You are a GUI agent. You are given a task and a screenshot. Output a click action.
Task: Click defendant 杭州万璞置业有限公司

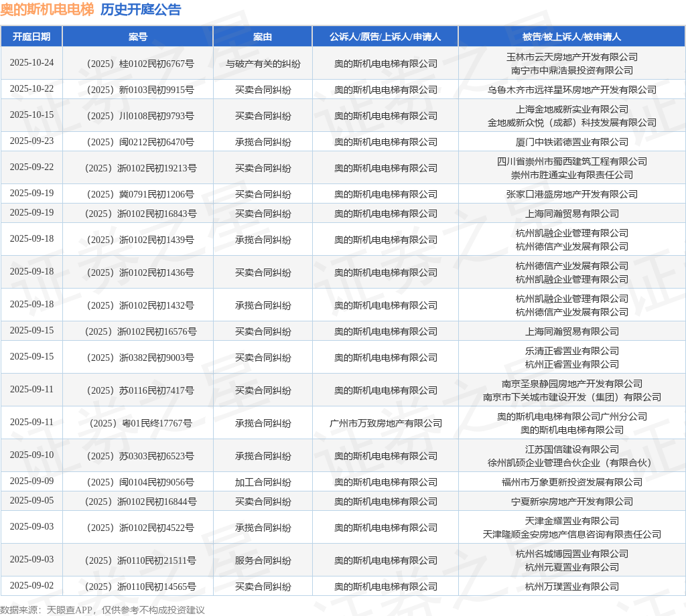(x=572, y=587)
